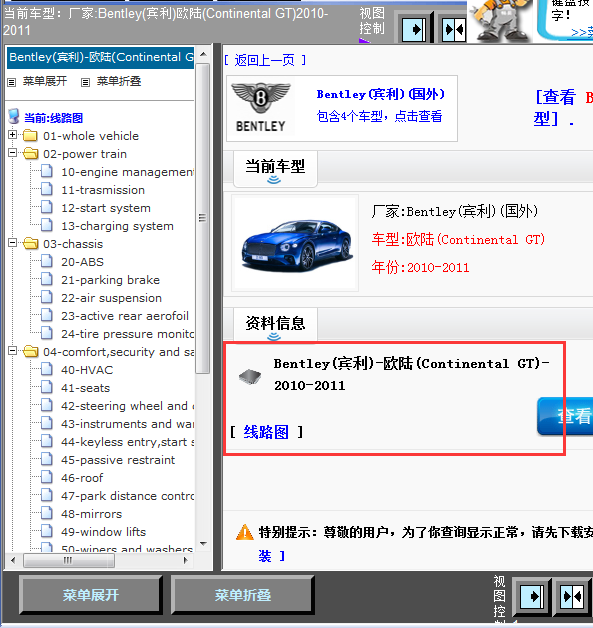Click the 02-power train folder icon

(x=30, y=153)
